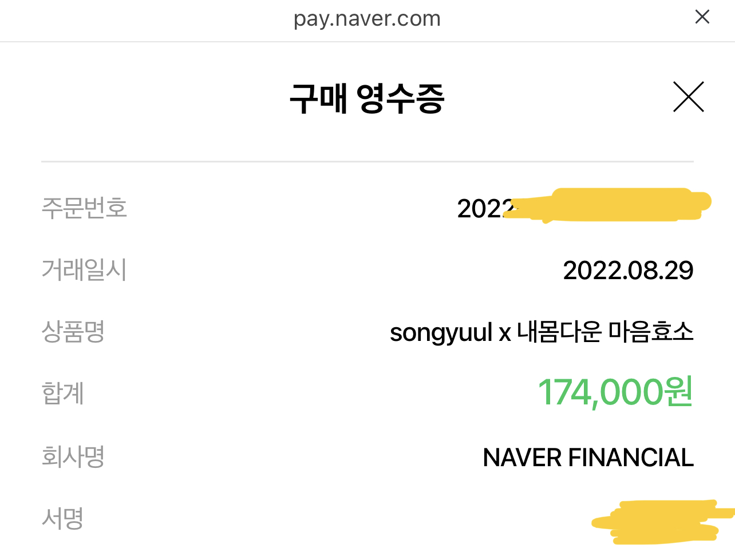Click the divider line below the receipt title
The image size is (735, 560).
tap(367, 162)
